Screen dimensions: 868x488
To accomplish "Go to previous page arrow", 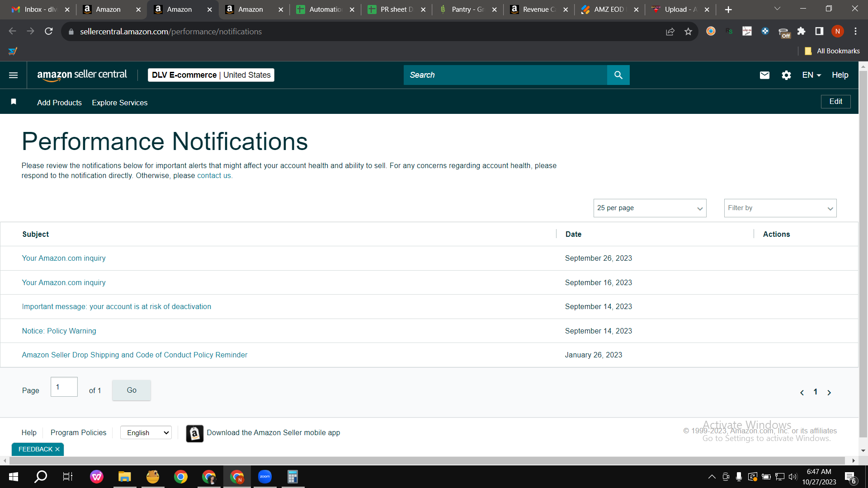I will click(802, 393).
